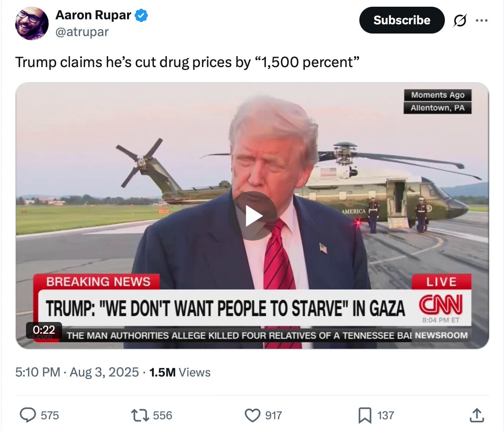504x431 pixels.
Task: Play the embedded CNN video
Action: point(252,216)
